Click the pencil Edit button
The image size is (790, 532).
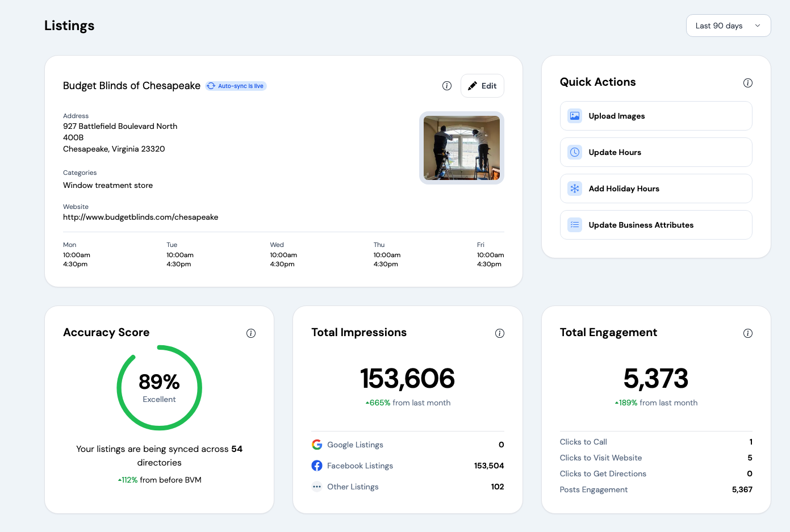point(482,86)
